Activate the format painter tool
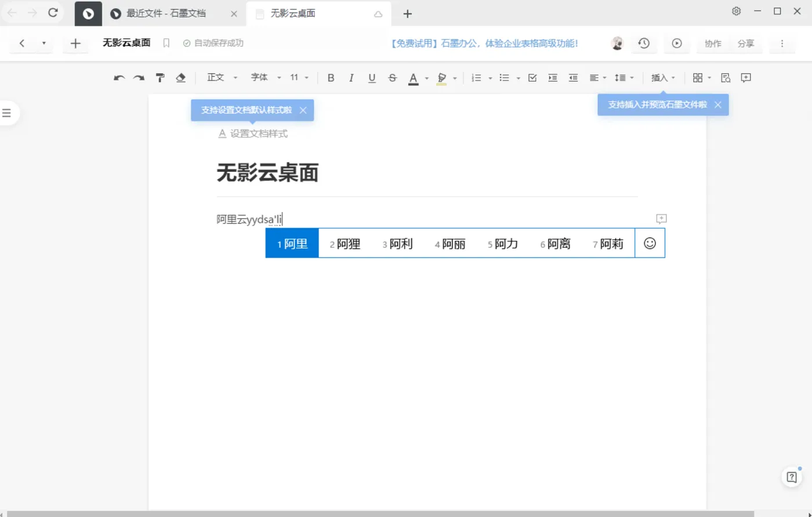Viewport: 812px width, 517px height. [x=159, y=78]
